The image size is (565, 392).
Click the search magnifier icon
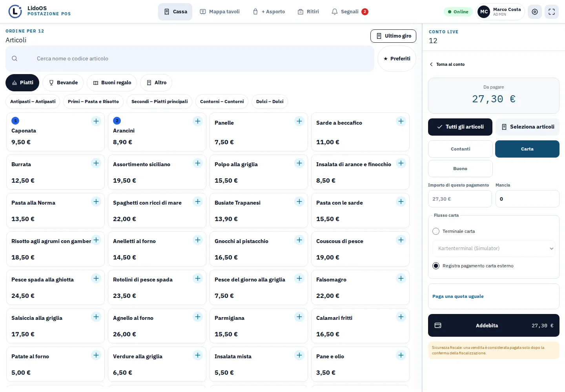(15, 58)
